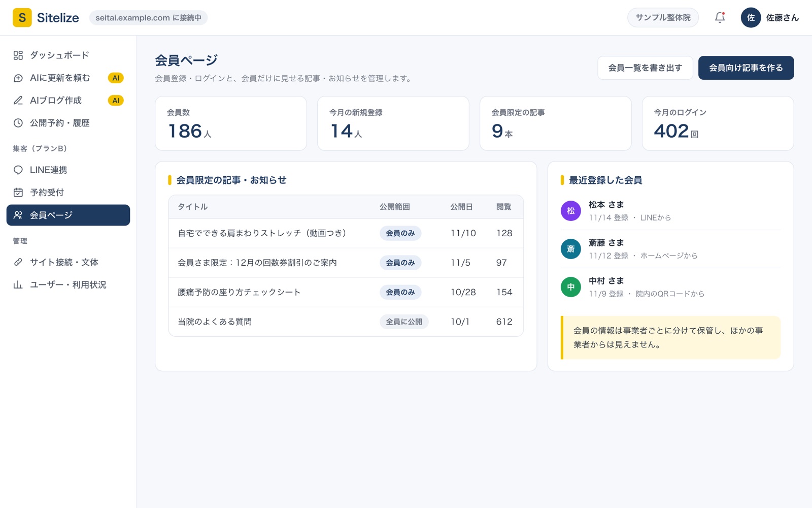
Task: Click the AIブログ作成 pencil icon
Action: (x=18, y=101)
